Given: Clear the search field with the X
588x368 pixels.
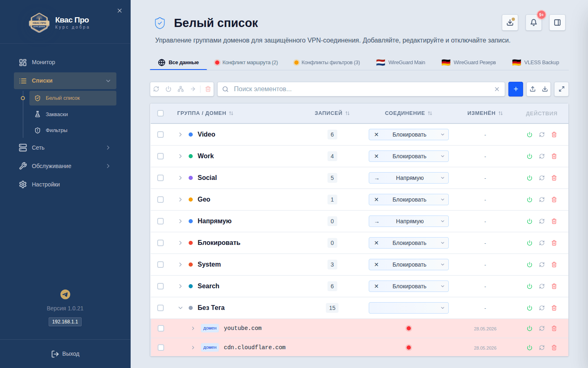Looking at the screenshot, I should tap(497, 89).
